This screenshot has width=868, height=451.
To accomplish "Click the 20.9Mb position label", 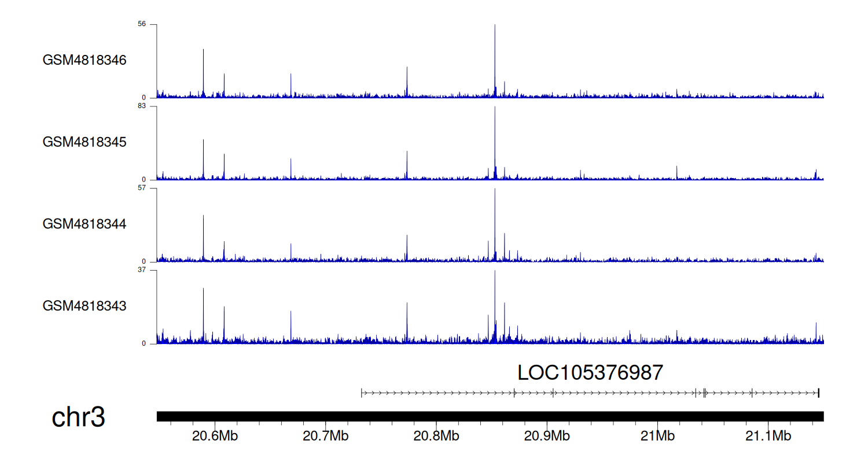I will [547, 435].
